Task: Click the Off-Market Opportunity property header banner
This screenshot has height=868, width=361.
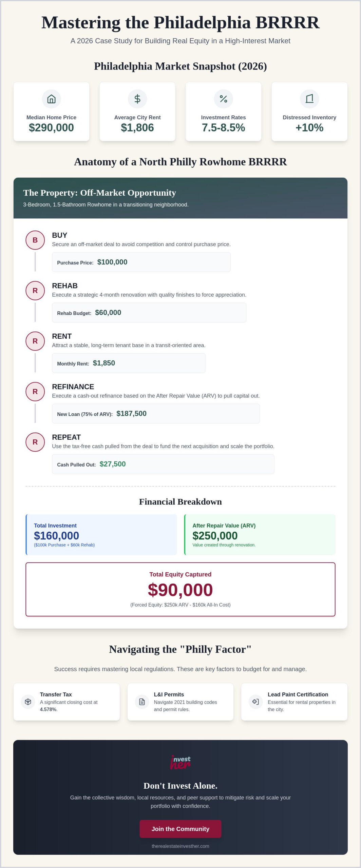Action: click(180, 198)
